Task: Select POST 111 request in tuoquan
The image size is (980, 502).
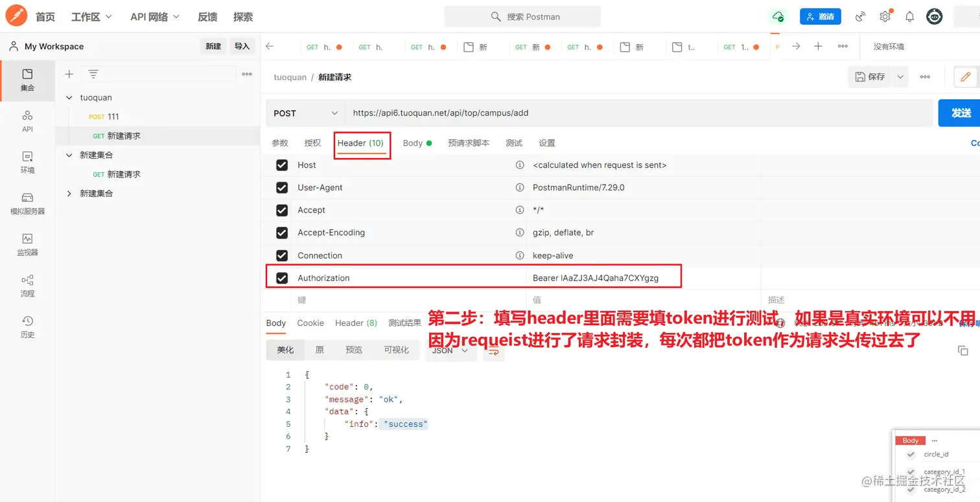Action: coord(104,117)
